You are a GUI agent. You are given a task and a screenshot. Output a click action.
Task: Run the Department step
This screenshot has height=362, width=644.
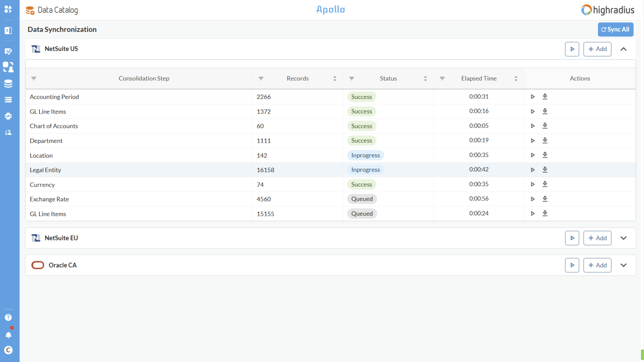533,141
